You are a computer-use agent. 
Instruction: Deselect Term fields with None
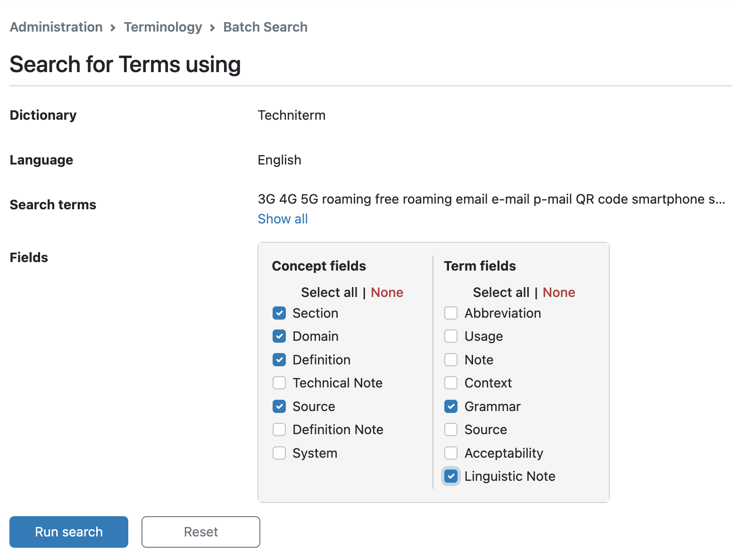[x=559, y=292]
